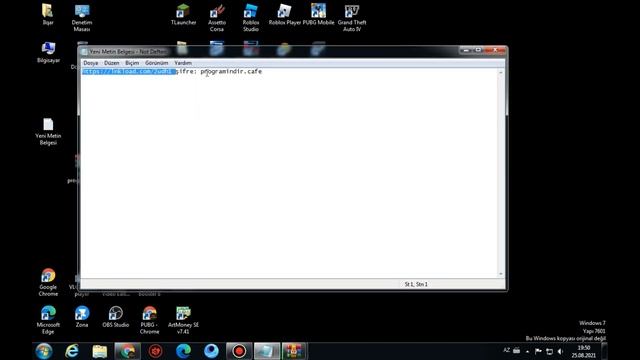Select the OBS Studio desktop icon
The image size is (640, 360).
click(x=116, y=317)
